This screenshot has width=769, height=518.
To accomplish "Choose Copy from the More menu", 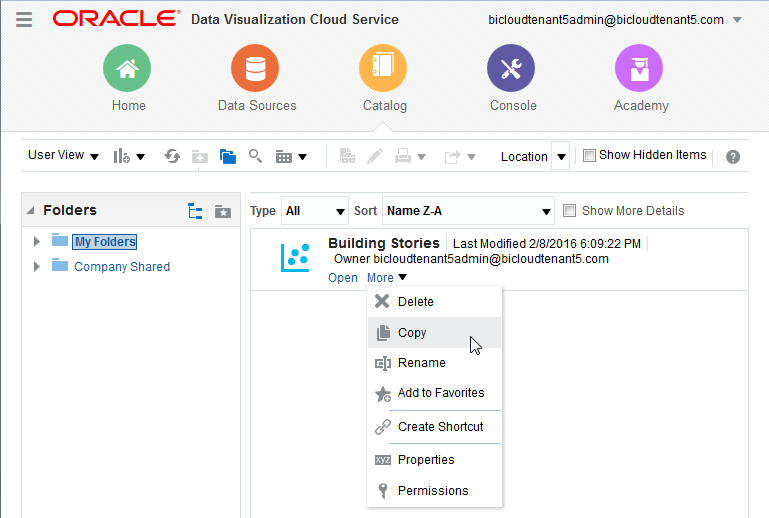I will 435,333.
